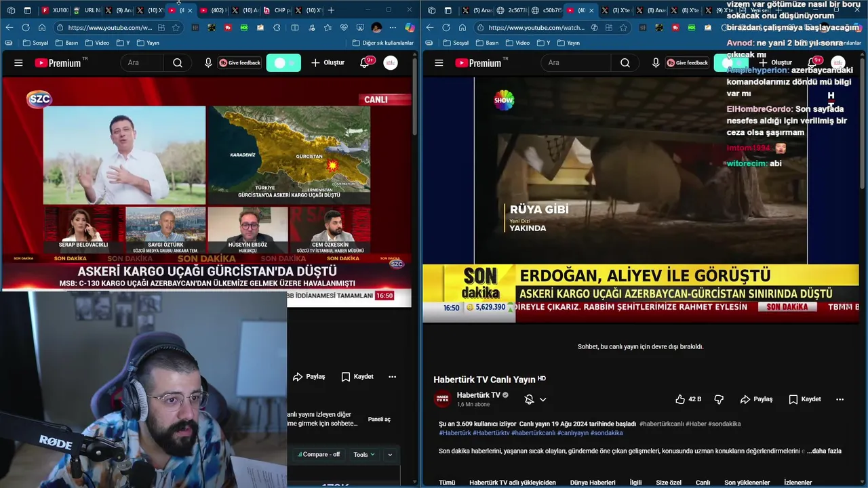Switch to (5) Ana X tab in right browser
This screenshot has width=868, height=488.
coord(477,10)
